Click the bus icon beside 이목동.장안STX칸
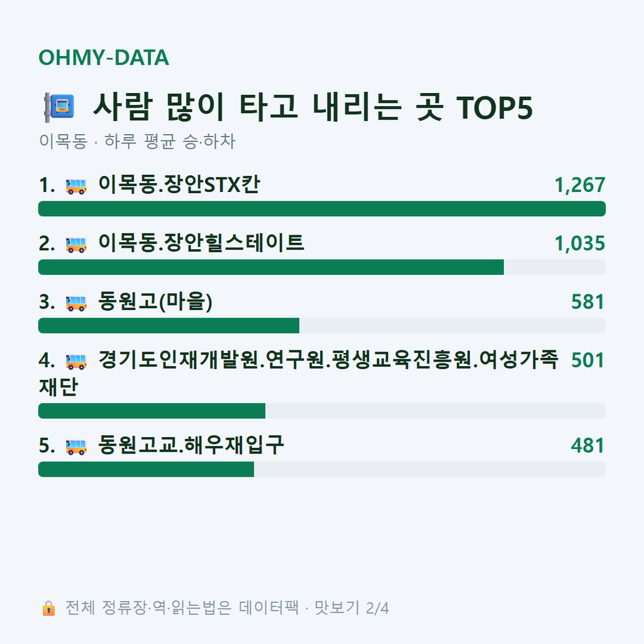This screenshot has width=644, height=644. pyautogui.click(x=76, y=186)
